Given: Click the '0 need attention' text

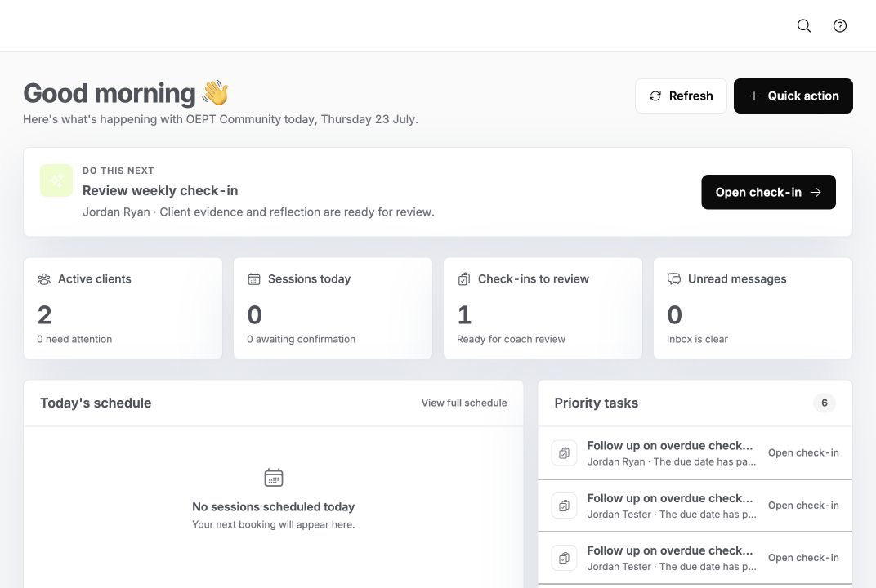Looking at the screenshot, I should tap(74, 340).
